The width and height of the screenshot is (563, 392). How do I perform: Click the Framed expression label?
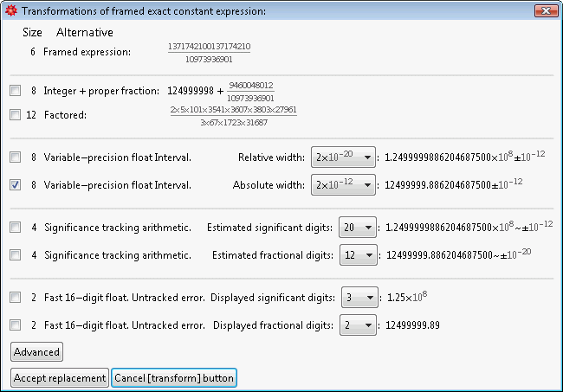(87, 52)
